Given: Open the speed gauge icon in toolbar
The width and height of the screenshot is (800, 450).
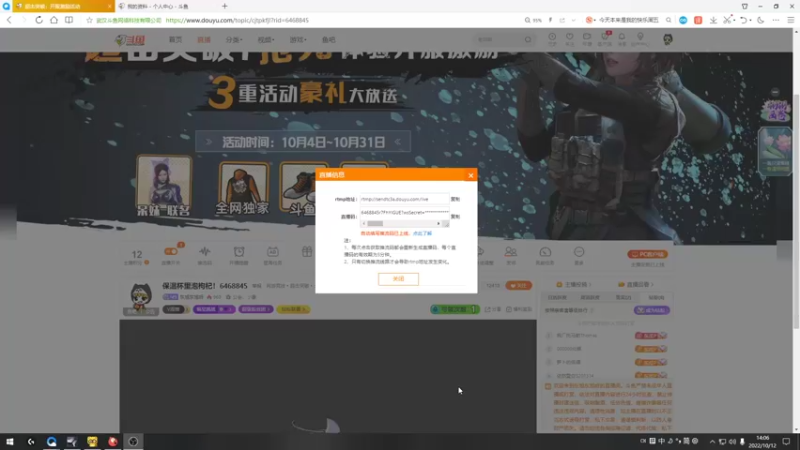Looking at the screenshot, I should click(x=545, y=252).
